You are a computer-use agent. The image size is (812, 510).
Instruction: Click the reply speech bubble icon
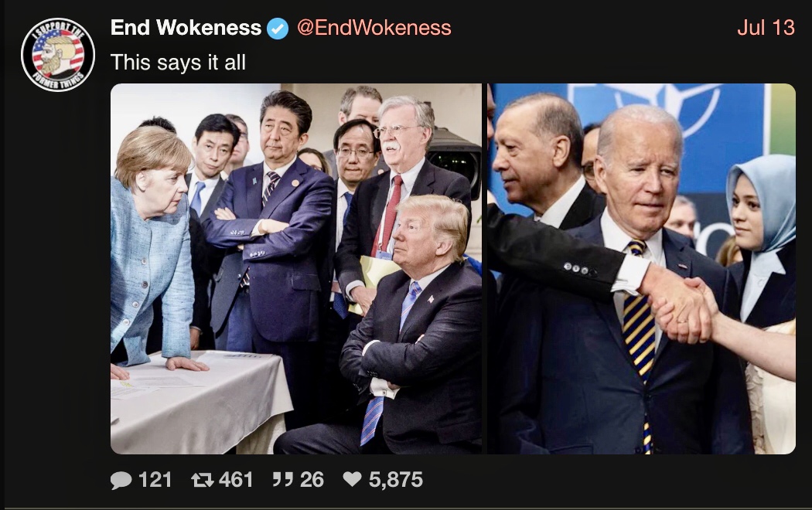(121, 480)
